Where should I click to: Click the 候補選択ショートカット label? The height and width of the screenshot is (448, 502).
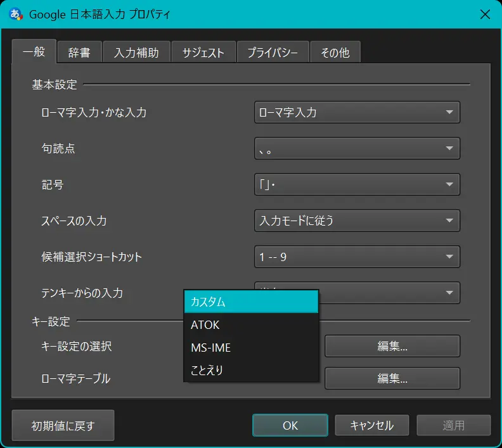tap(91, 257)
